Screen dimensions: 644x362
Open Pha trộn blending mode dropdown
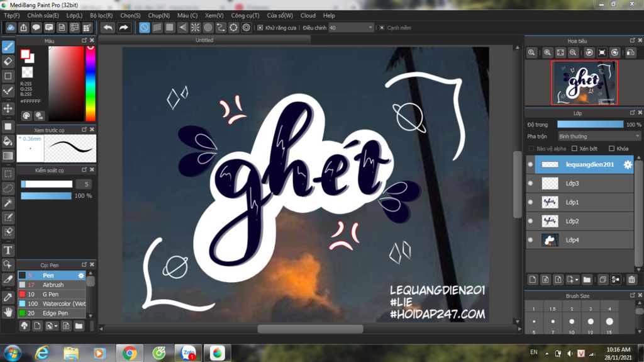click(599, 136)
